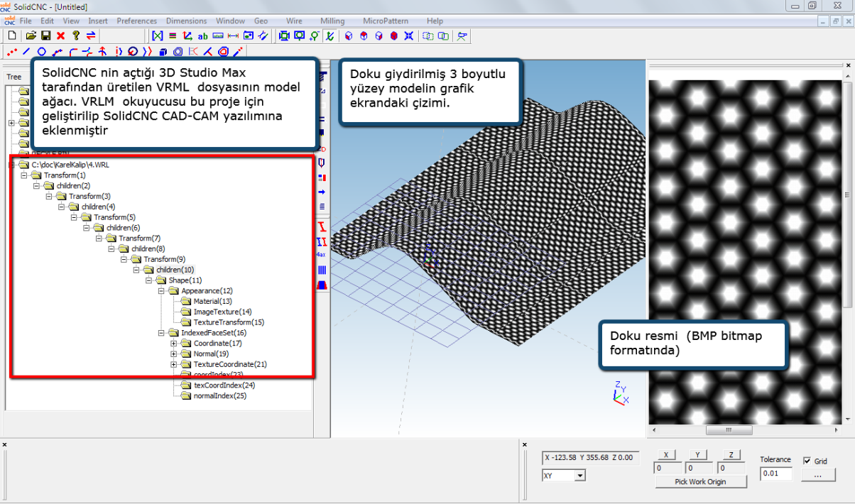The height and width of the screenshot is (504, 855).
Task: Click the Open file folder icon
Action: (x=31, y=35)
